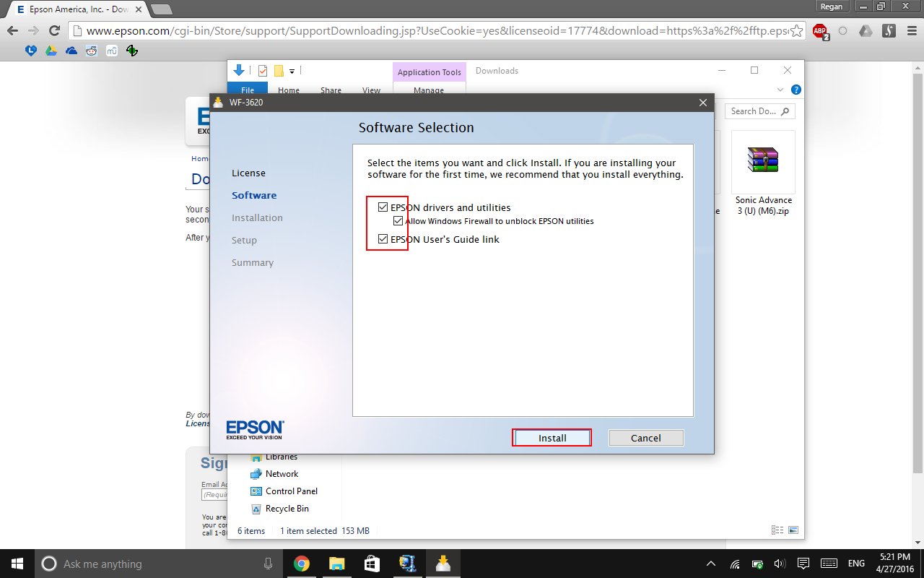Open the blue heart L bookmark

(x=31, y=51)
